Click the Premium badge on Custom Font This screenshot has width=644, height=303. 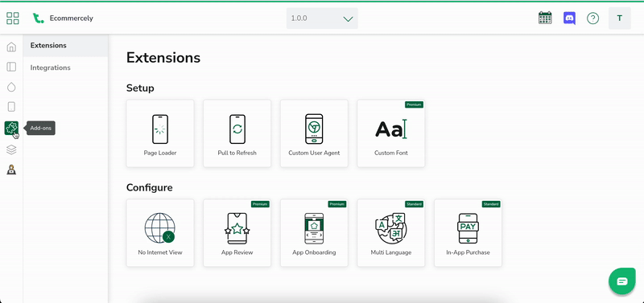(x=414, y=104)
